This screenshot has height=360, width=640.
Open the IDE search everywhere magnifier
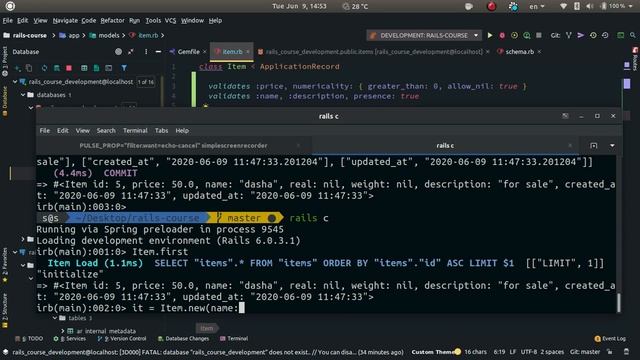[633, 36]
